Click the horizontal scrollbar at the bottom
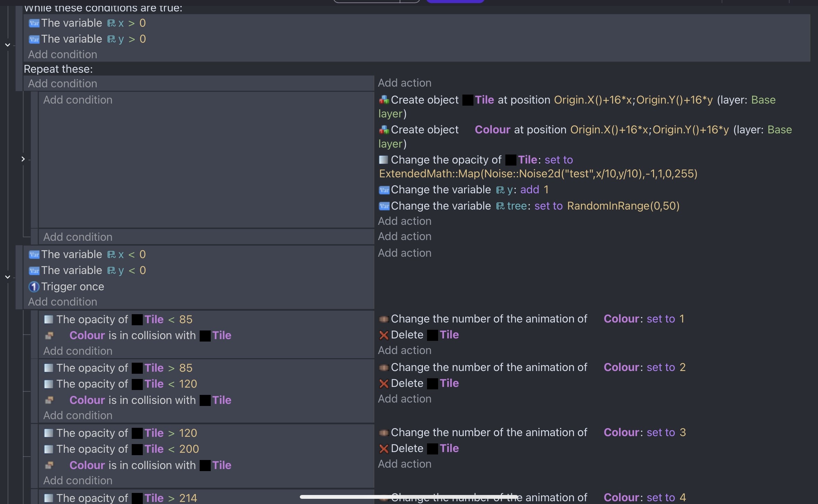The image size is (818, 504). pyautogui.click(x=409, y=497)
